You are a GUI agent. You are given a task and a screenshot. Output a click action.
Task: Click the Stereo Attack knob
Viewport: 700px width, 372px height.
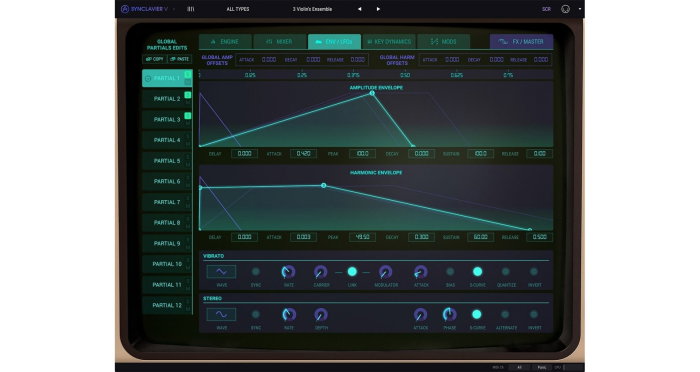(420, 314)
